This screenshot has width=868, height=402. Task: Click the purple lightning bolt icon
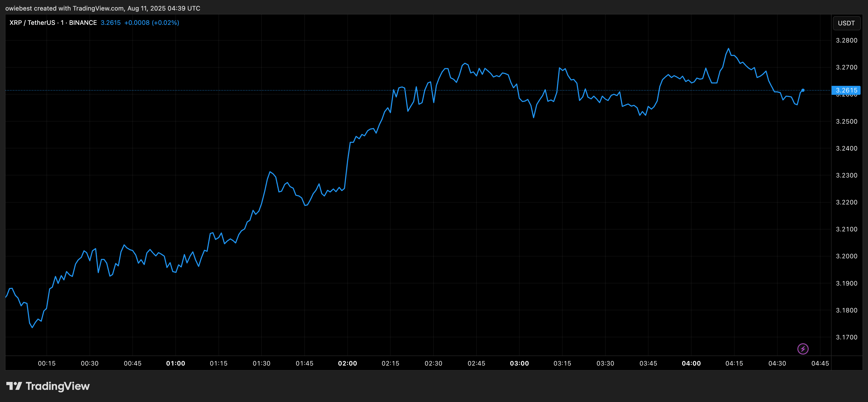point(803,349)
